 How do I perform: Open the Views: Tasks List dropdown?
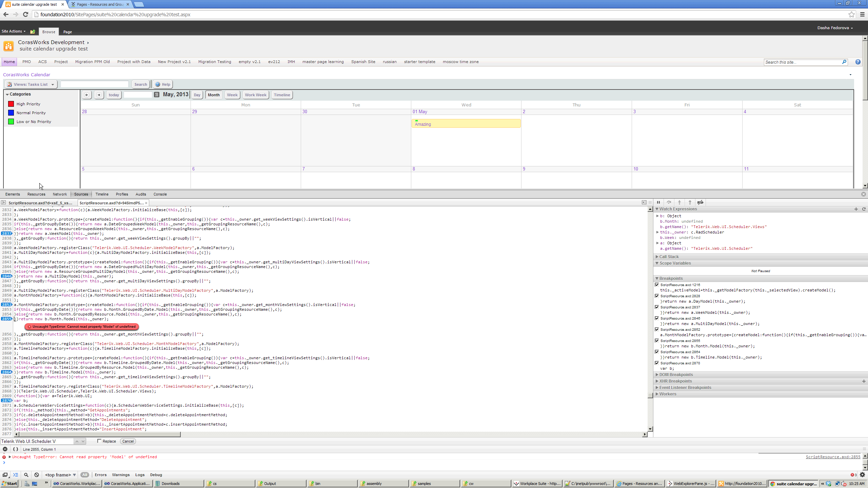[31, 84]
